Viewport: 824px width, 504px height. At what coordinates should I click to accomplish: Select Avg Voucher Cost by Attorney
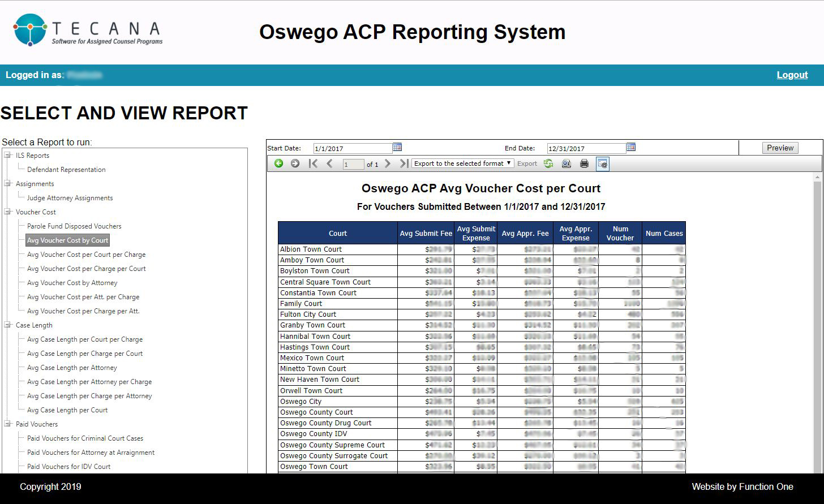tap(72, 282)
